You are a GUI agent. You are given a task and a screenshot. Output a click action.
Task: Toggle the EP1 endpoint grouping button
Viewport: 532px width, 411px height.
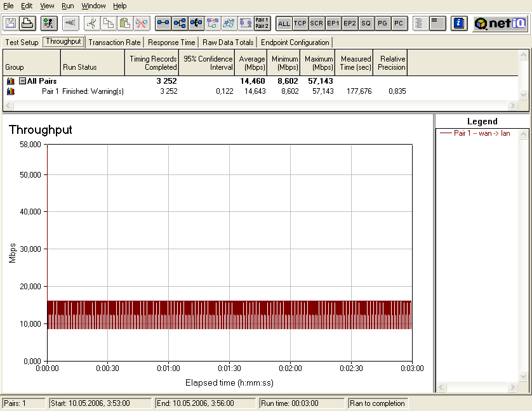[333, 23]
